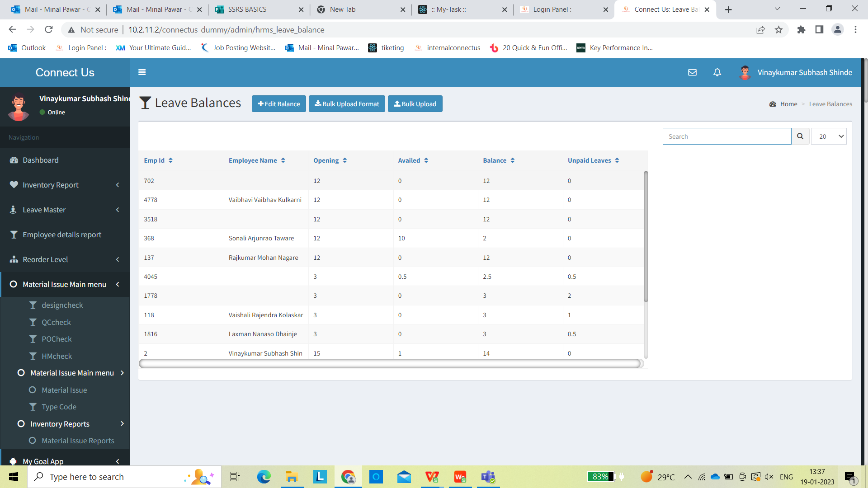Open the Home breadcrumb link

[788, 104]
